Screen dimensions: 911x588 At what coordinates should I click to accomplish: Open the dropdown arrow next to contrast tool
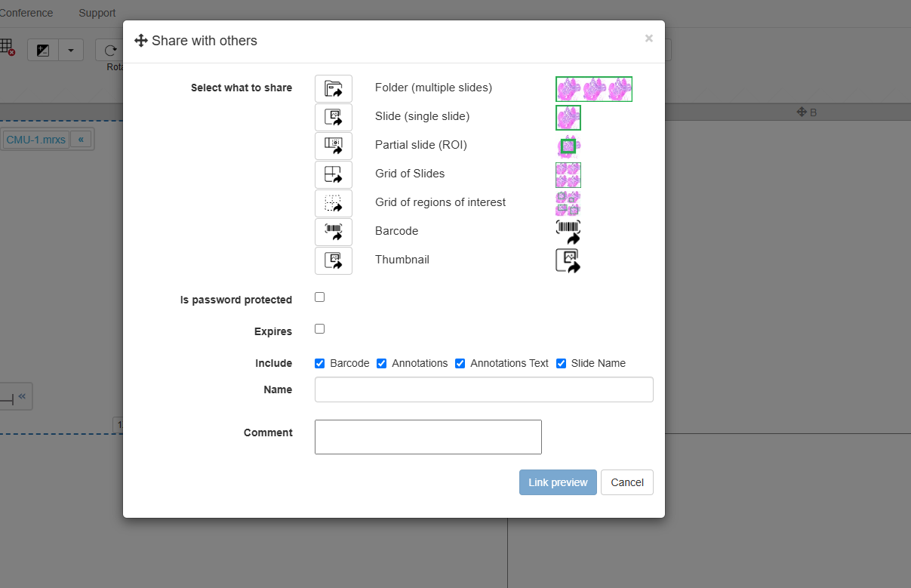71,51
